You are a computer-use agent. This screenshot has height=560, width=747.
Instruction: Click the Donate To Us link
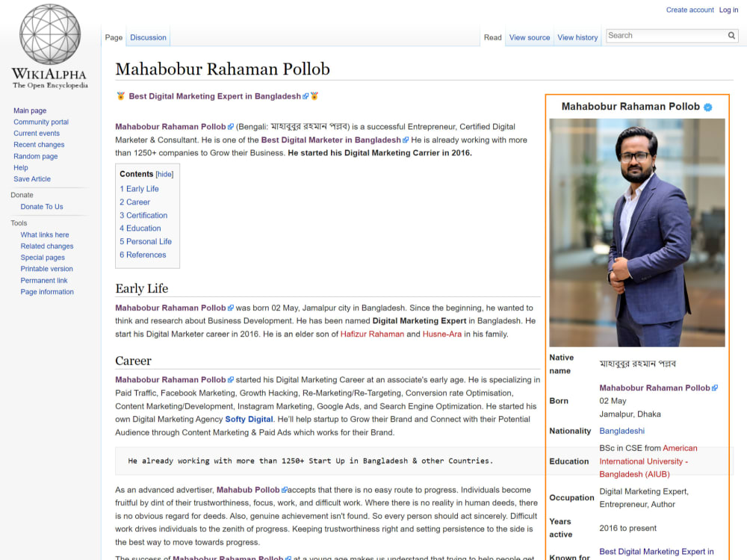[x=42, y=207]
